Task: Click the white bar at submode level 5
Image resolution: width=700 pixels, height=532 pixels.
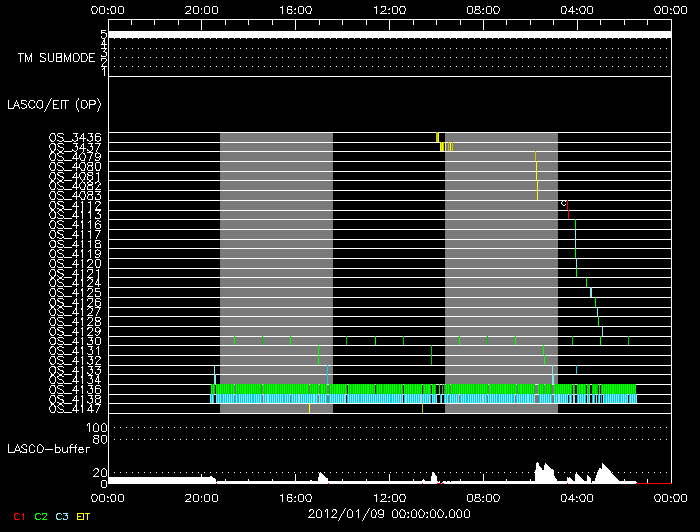Action: [388, 35]
